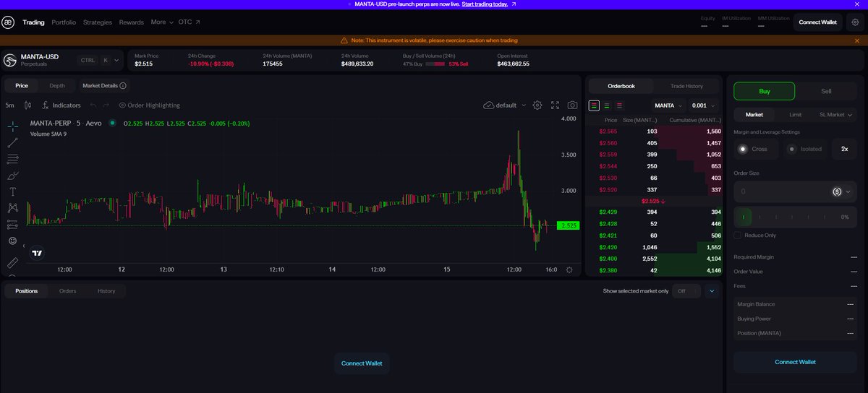This screenshot has width=868, height=393.
Task: Open Market Details info
Action: (104, 85)
